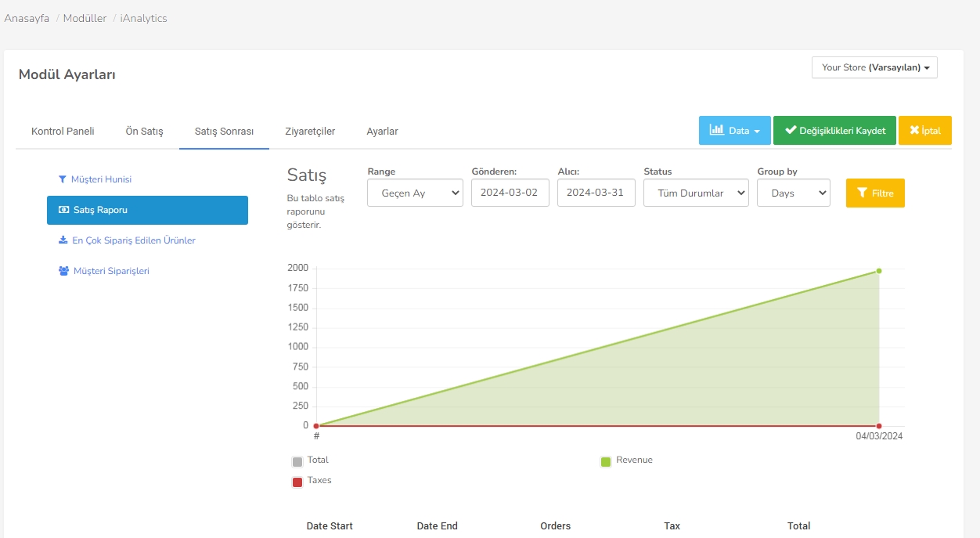Viewport: 980px width, 538px height.
Task: Click the green revenue data point on chart
Action: pos(879,271)
